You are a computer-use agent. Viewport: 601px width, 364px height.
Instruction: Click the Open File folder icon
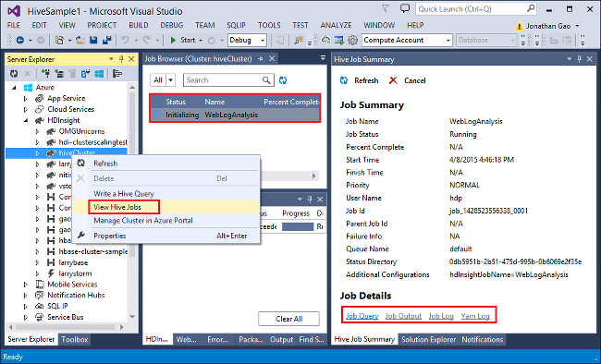80,40
